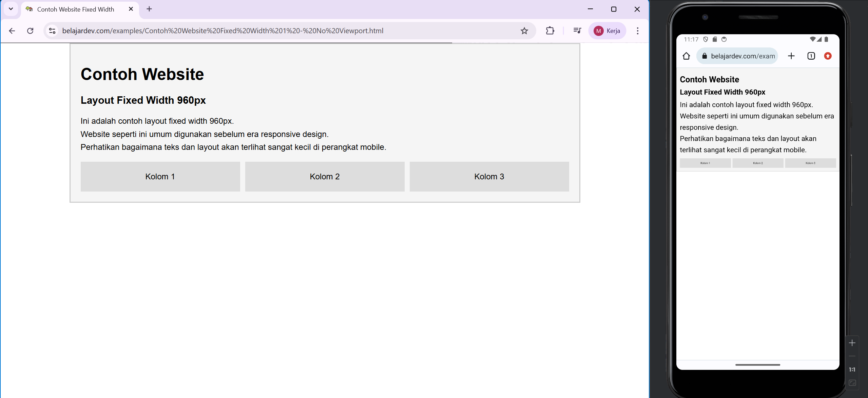Select the Contoh Website Fixed Width tab
Image resolution: width=868 pixels, height=398 pixels.
point(75,9)
